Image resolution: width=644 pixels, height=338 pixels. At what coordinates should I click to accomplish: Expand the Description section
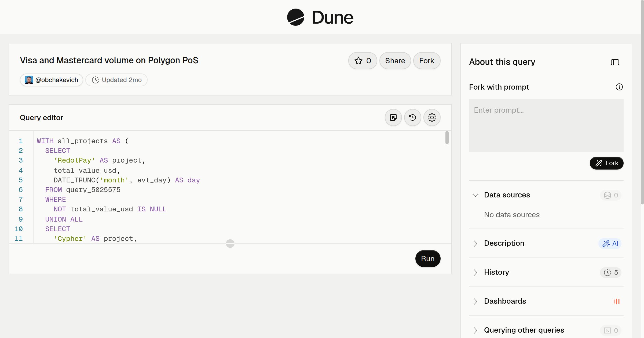[475, 243]
